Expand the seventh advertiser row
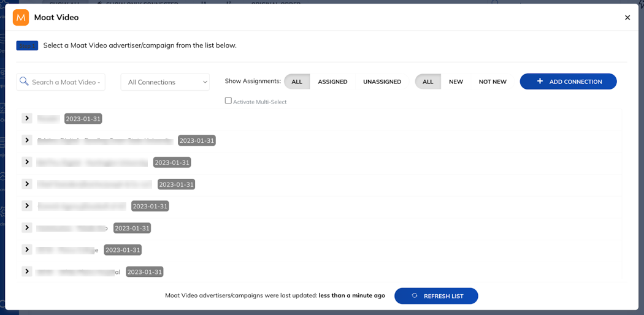This screenshot has width=644, height=315. pyautogui.click(x=27, y=249)
